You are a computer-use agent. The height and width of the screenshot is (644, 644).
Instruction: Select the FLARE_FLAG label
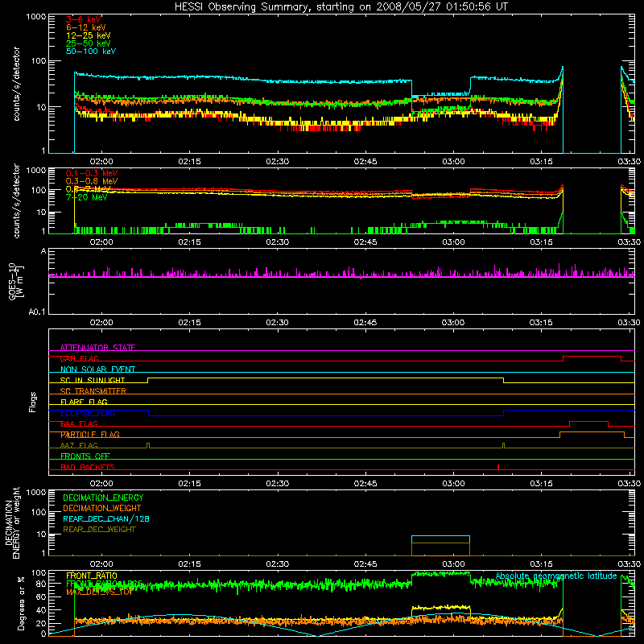tap(84, 402)
